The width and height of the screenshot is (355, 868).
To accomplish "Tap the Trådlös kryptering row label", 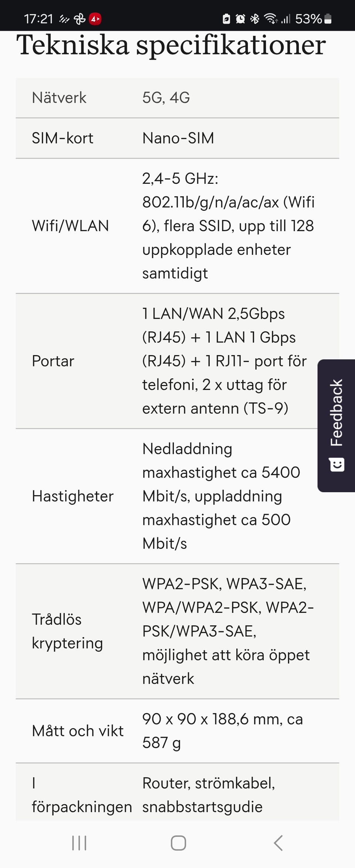I will 67,631.
